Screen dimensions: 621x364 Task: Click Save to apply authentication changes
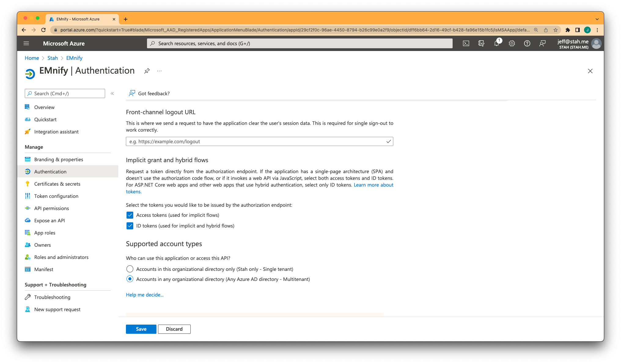(141, 329)
